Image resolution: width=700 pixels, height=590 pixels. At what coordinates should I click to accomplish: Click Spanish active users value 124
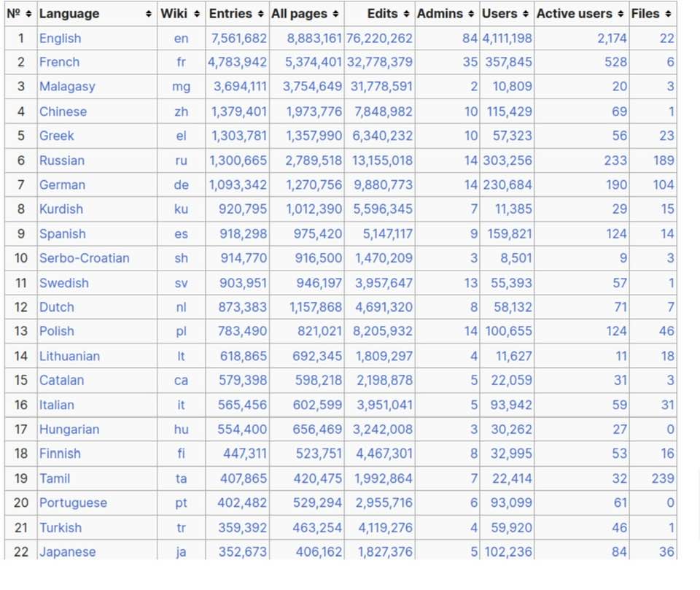(x=617, y=234)
